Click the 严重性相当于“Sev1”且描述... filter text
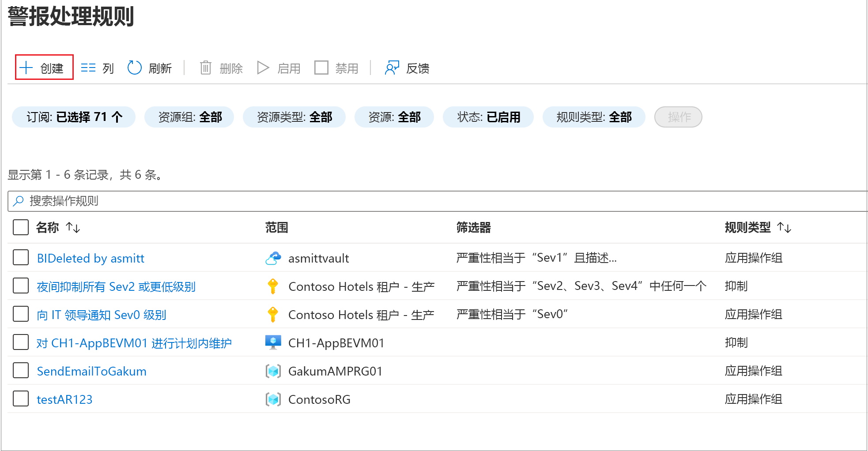The image size is (868, 451). click(x=536, y=258)
